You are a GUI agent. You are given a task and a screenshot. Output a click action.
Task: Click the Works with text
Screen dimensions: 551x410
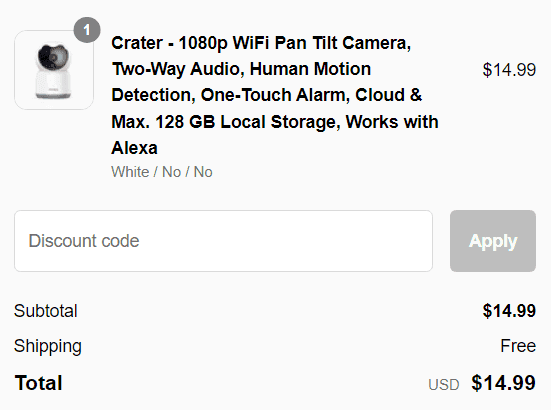392,122
